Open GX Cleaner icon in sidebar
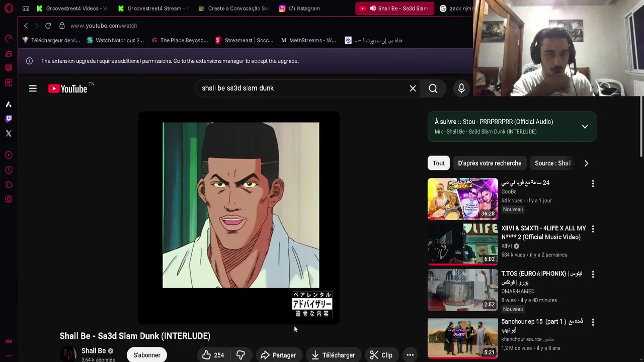This screenshot has width=644, height=362. click(x=9, y=53)
